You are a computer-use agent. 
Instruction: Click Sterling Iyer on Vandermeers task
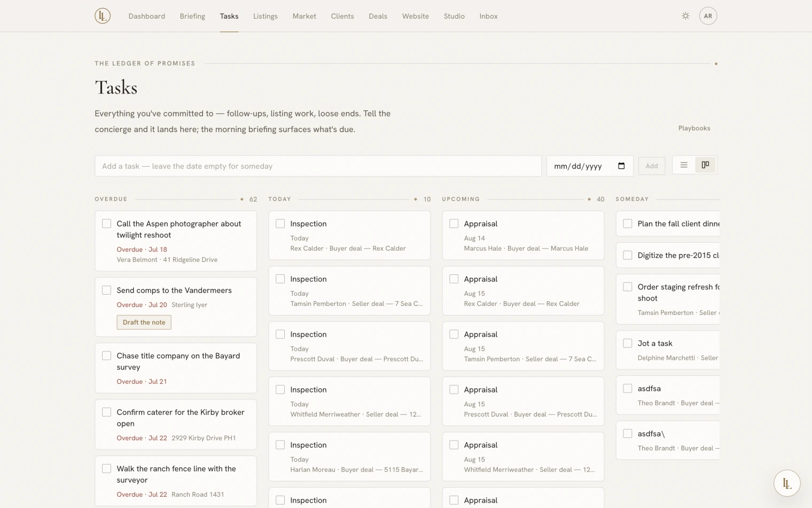coord(189,305)
